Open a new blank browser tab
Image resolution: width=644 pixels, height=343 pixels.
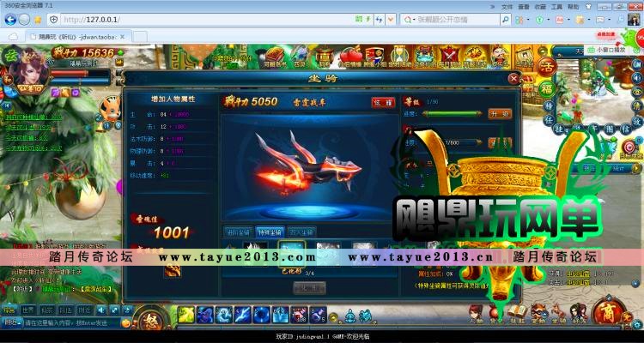(x=140, y=37)
